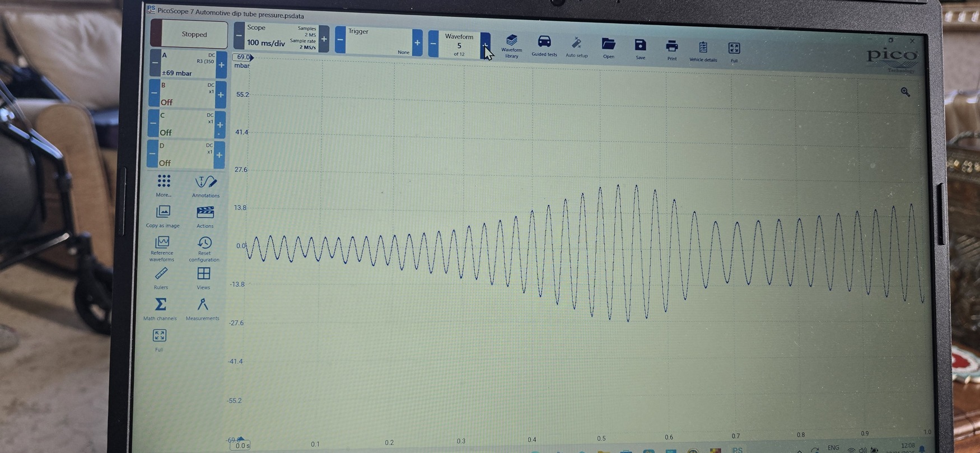Turn on channel C
This screenshot has width=980, height=453.
pos(183,124)
